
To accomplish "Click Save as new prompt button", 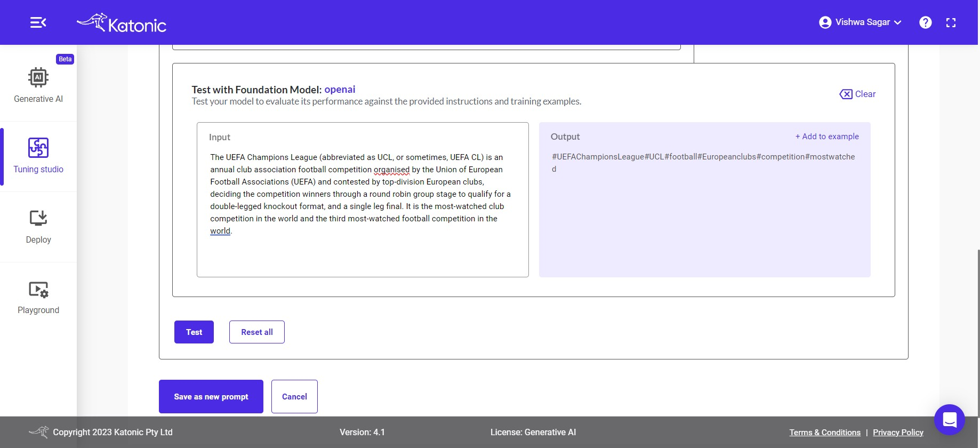I will pos(211,396).
